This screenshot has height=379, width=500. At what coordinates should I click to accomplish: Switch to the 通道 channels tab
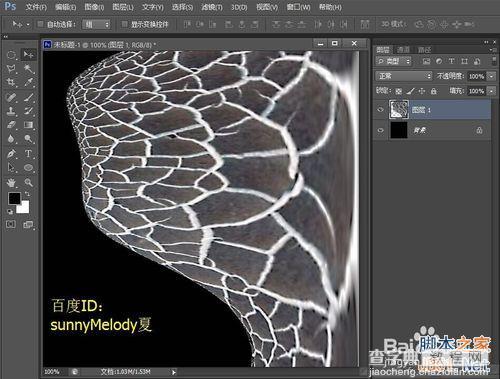coord(404,50)
